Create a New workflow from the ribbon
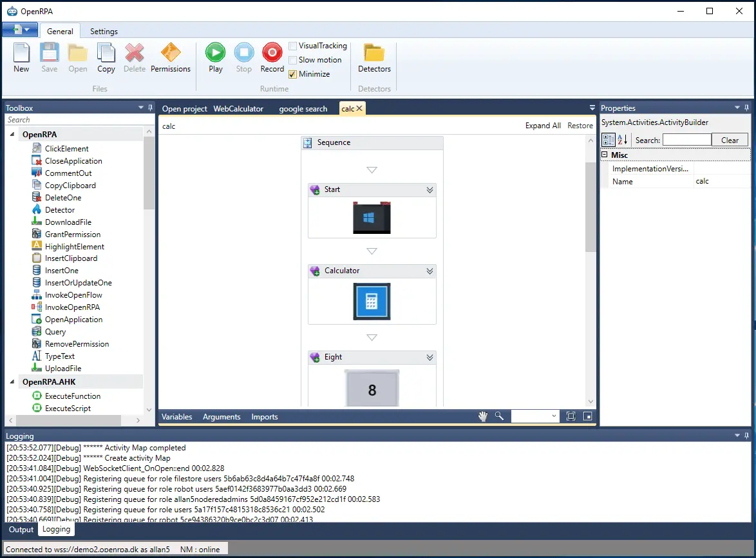756x558 pixels. [21, 57]
